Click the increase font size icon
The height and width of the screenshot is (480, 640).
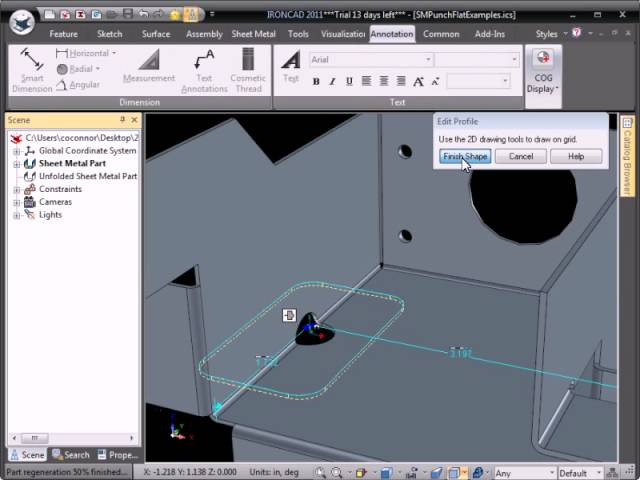point(418,82)
